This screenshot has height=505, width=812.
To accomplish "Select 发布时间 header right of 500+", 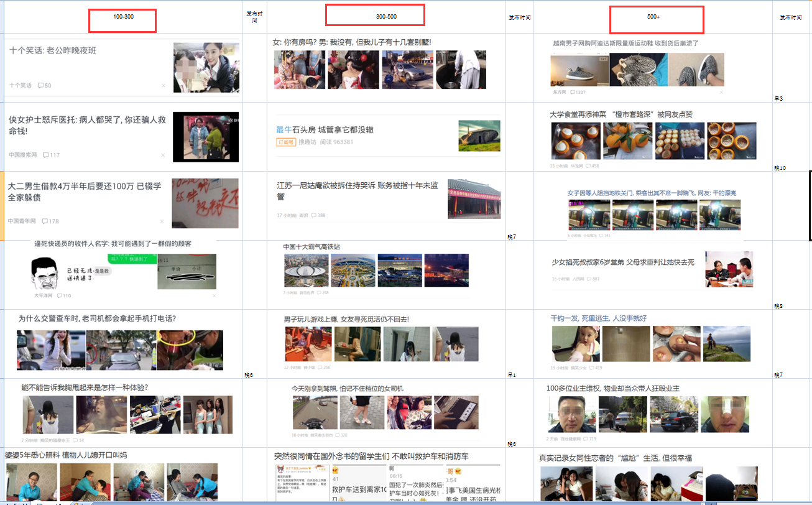I will pos(792,17).
